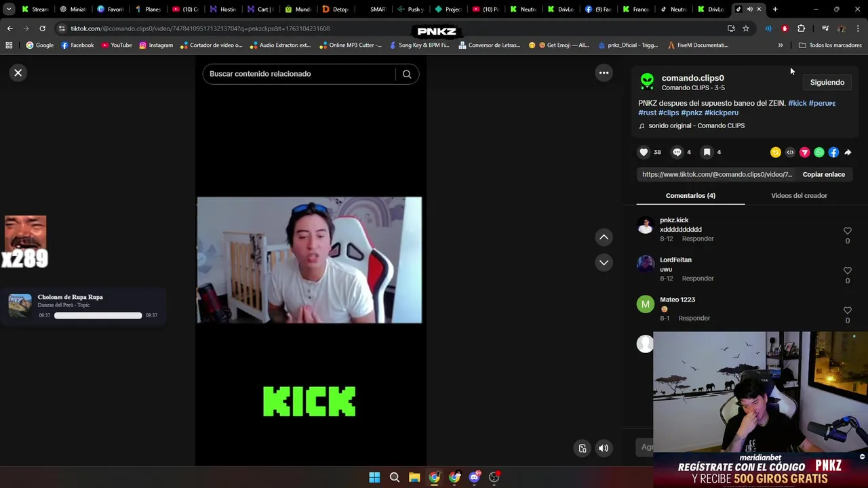Image resolution: width=868 pixels, height=488 pixels.
Task: Open the pnkz.kick commenter avatar
Action: pos(645,225)
